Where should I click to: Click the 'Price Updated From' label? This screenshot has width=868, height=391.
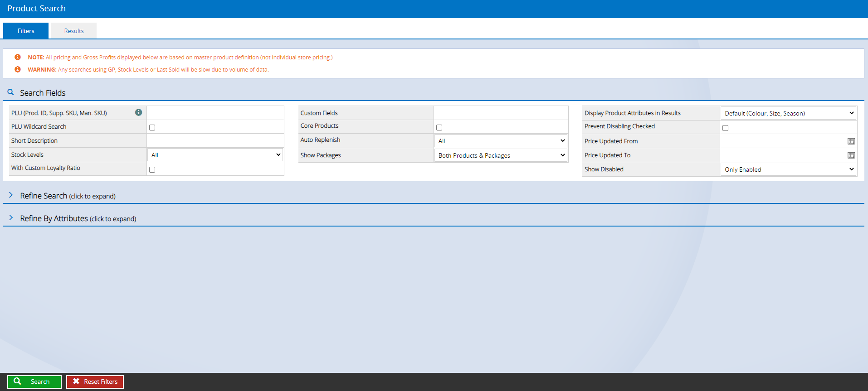611,141
